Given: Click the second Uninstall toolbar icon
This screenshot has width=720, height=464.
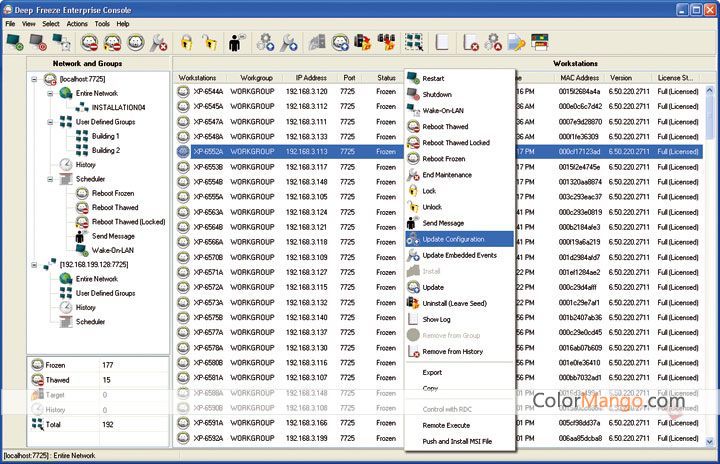Looking at the screenshot, I should 386,43.
